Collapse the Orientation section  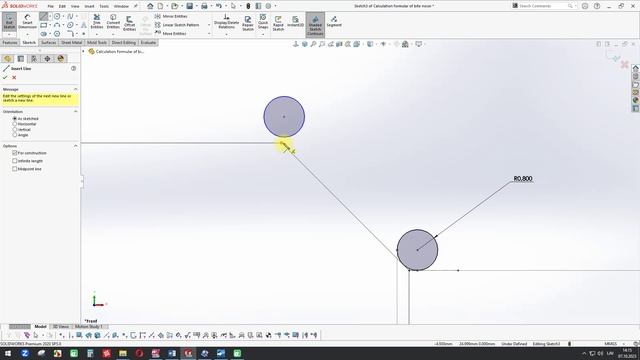point(76,111)
